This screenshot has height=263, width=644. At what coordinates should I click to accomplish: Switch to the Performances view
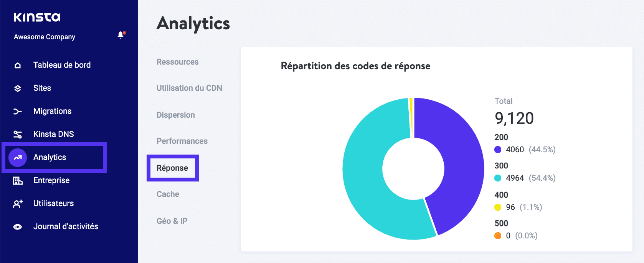182,141
